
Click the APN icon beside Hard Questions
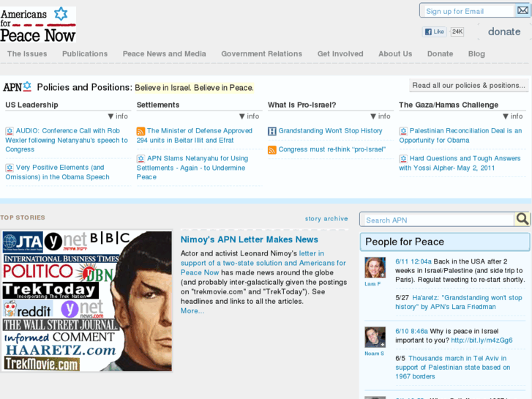click(x=403, y=159)
